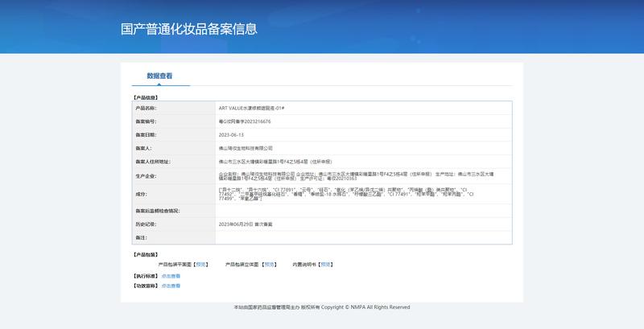644x329 pixels.
Task: Click the 内置说明书 label
Action: tap(304, 265)
